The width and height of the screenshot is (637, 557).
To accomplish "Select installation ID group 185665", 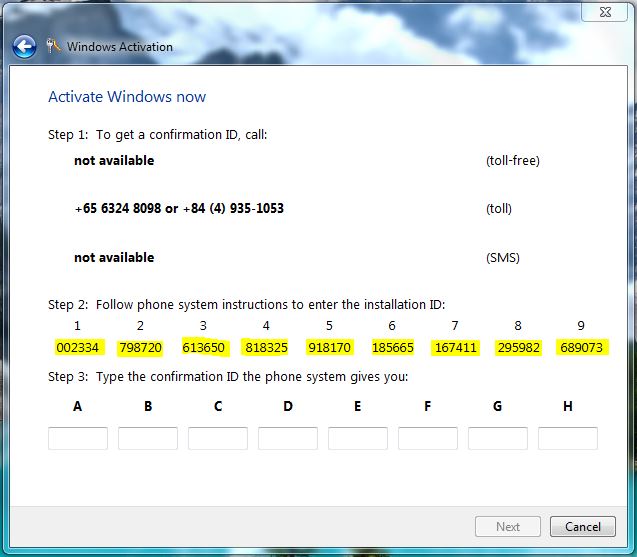I will [x=392, y=347].
